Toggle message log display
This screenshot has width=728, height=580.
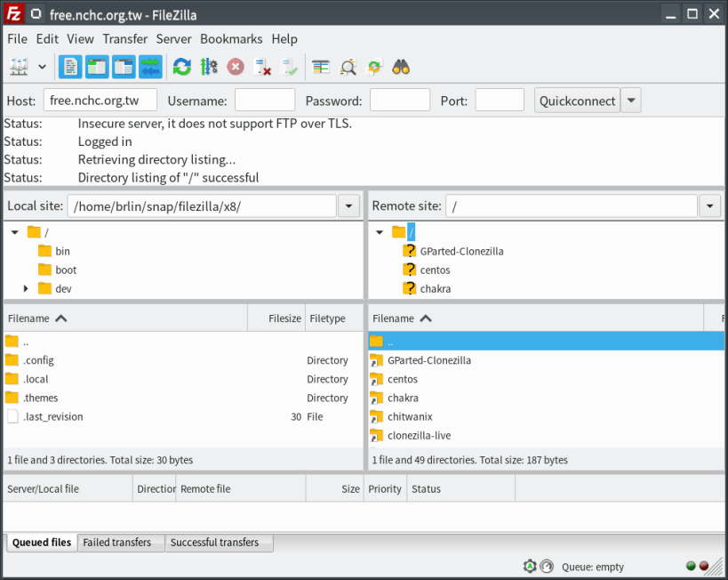(x=70, y=67)
